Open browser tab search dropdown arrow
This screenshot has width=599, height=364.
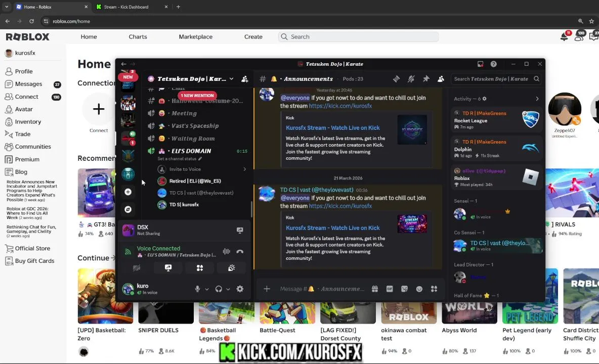pyautogui.click(x=7, y=7)
